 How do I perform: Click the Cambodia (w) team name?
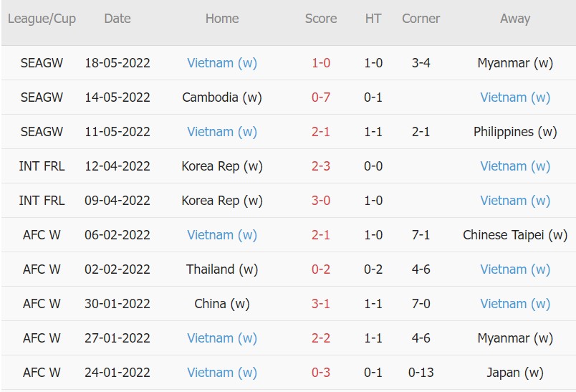[221, 97]
